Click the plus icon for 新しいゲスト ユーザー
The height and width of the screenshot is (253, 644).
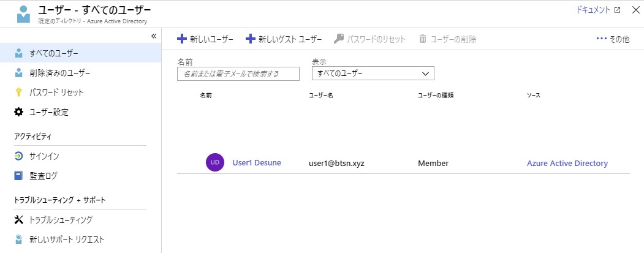coord(251,39)
